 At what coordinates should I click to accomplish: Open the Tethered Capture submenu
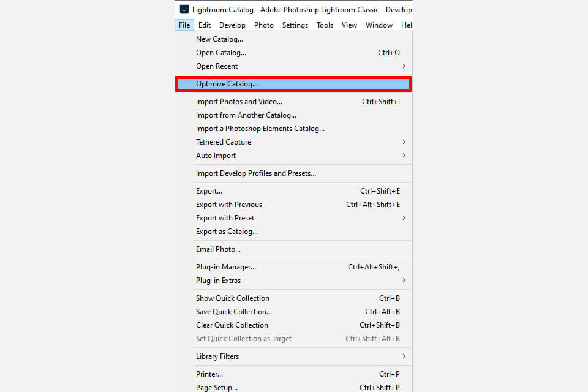point(223,141)
